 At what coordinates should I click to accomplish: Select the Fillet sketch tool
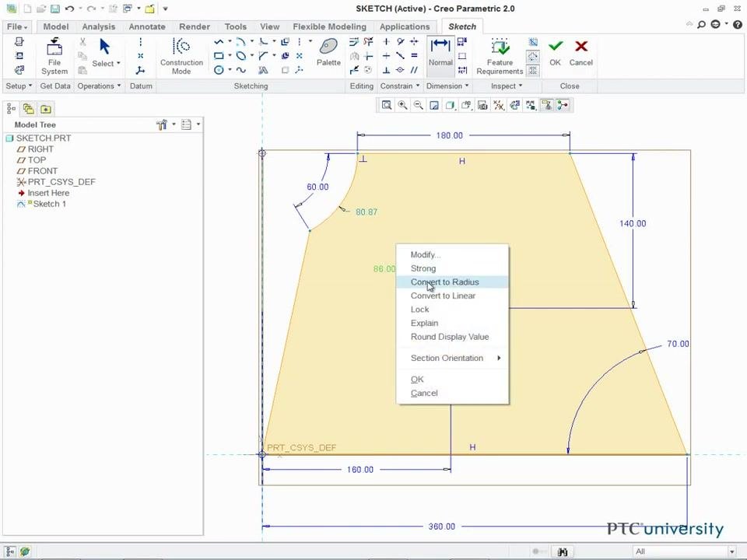click(x=263, y=42)
